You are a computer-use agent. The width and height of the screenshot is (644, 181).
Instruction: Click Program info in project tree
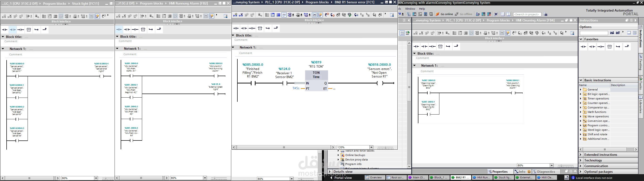click(x=353, y=164)
